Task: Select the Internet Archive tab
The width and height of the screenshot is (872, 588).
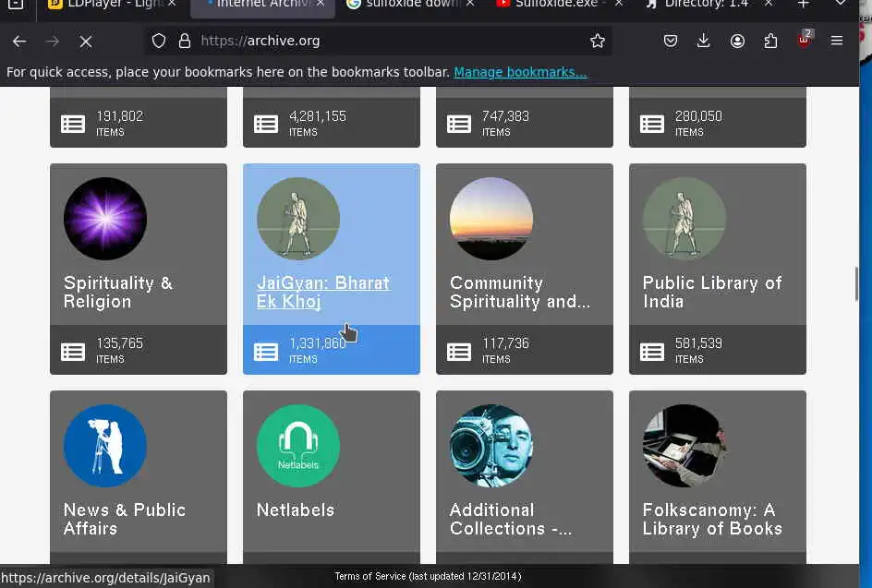Action: pos(261,5)
